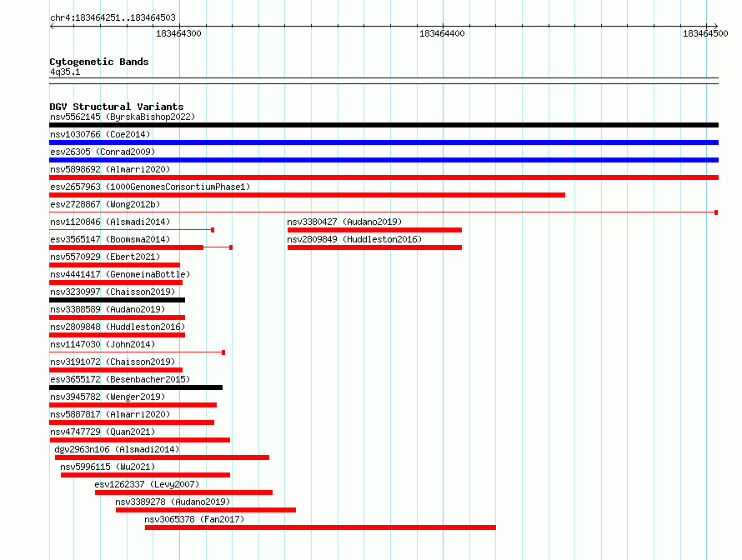The image size is (742, 560).
Task: Open nsv3380427 (Audano2019) label
Action: coord(344,222)
